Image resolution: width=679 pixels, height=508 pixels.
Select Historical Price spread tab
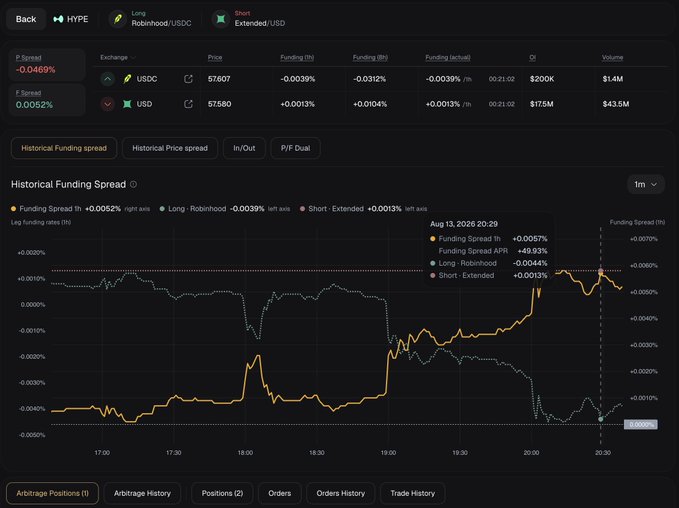[x=170, y=148]
